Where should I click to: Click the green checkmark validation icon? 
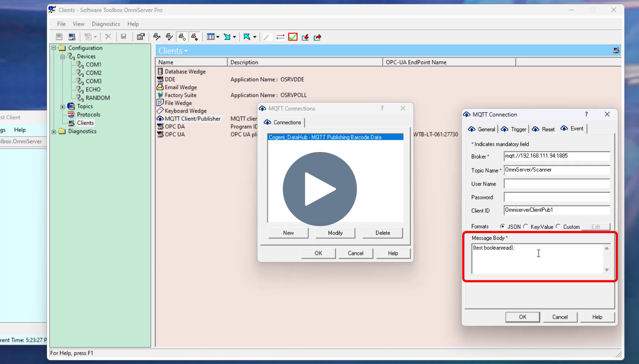pos(293,37)
